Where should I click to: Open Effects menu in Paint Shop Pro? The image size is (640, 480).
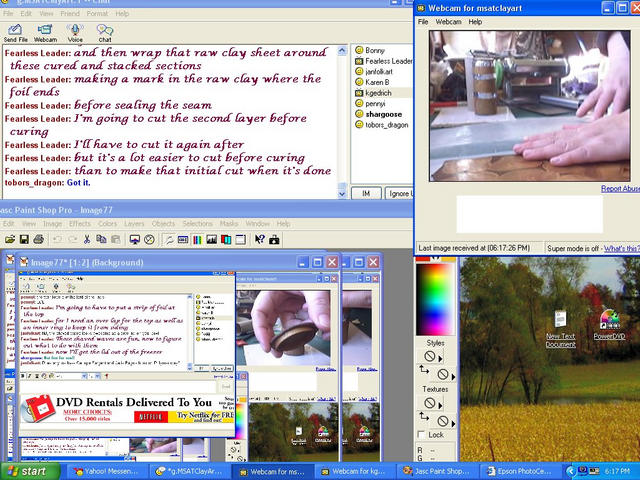tap(80, 224)
